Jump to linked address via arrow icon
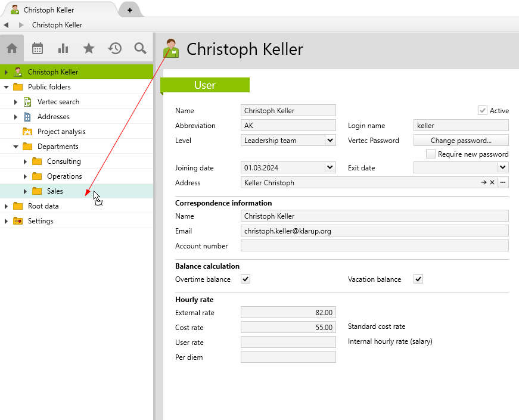Screen dimensions: 519x420 point(484,183)
